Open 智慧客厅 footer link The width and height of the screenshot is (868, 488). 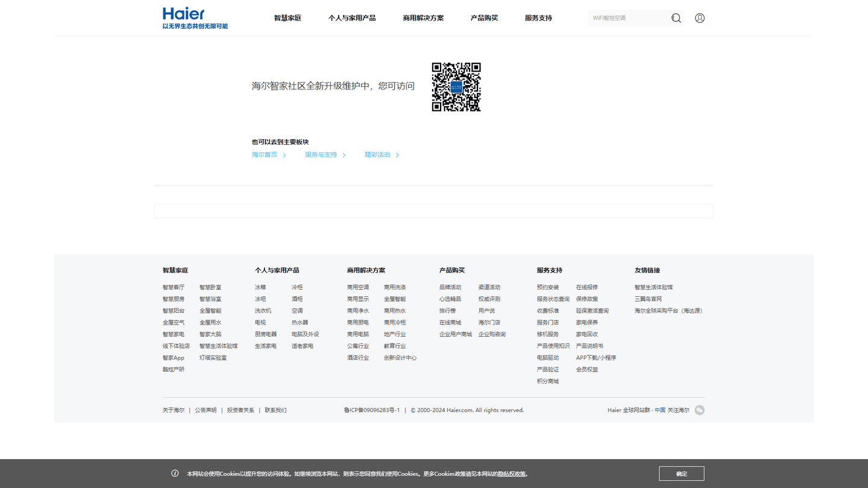click(174, 287)
